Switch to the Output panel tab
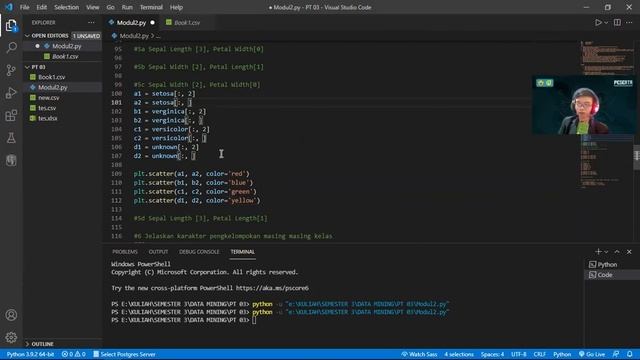The height and width of the screenshot is (360, 640). coord(158,252)
